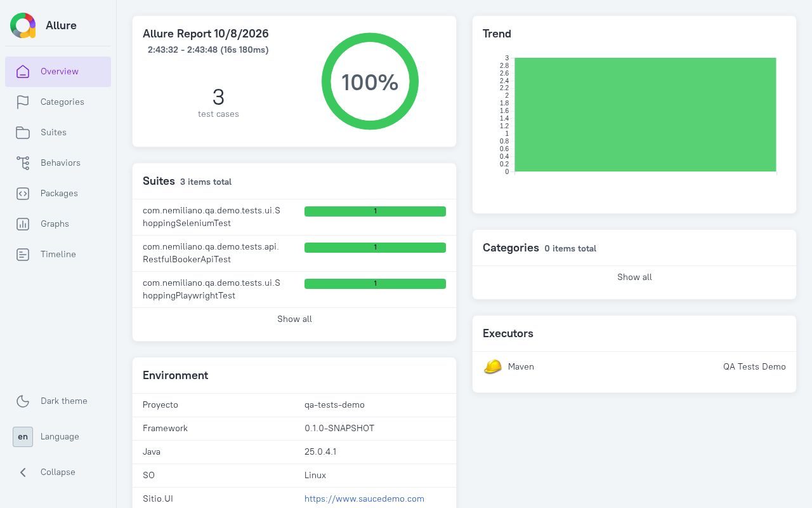Click the ShoppingPlaywrightTest green progress bar
This screenshot has width=812, height=508.
pyautogui.click(x=375, y=284)
